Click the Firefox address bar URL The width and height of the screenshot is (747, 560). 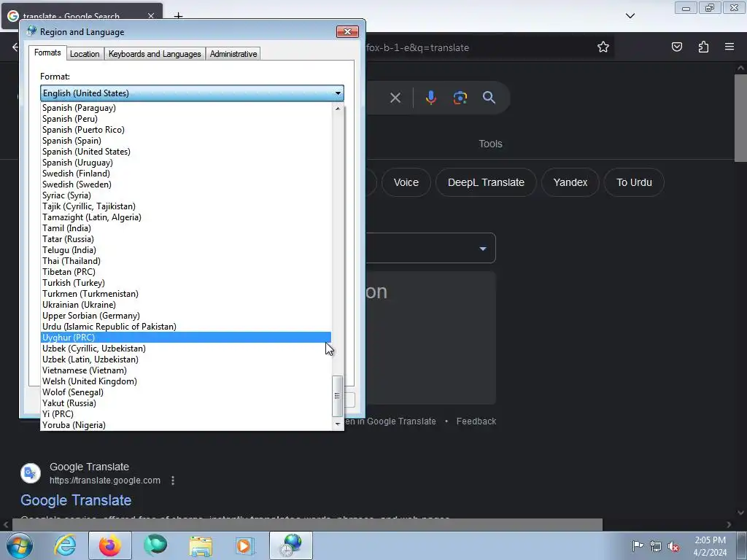[x=417, y=47]
